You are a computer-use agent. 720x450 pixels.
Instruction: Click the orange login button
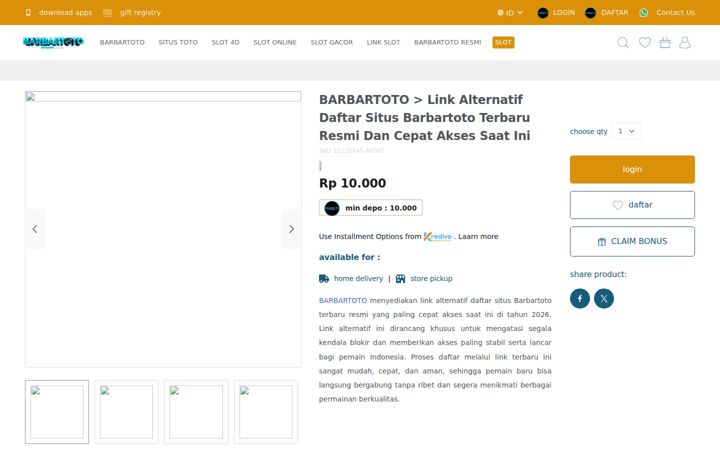[632, 169]
